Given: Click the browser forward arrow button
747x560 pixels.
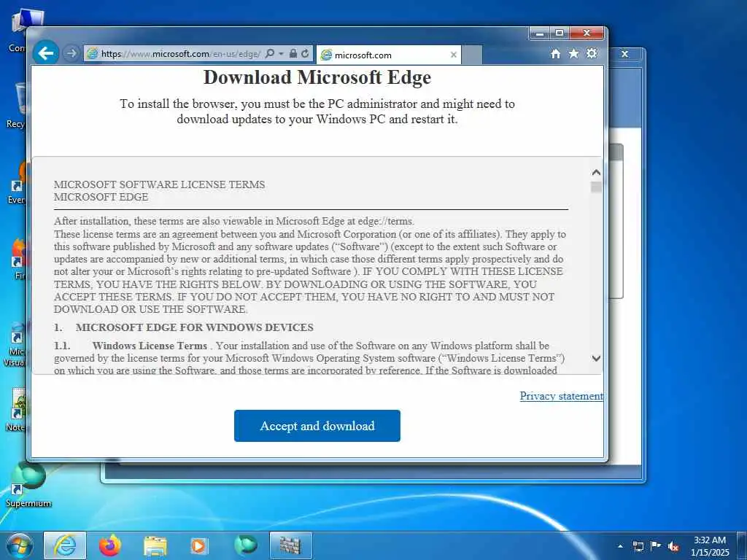Looking at the screenshot, I should [x=71, y=53].
